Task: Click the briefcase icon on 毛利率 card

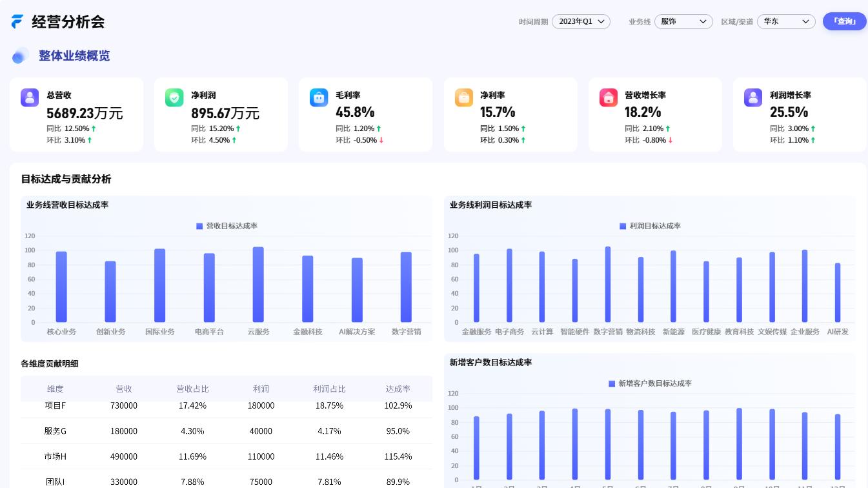Action: [319, 97]
